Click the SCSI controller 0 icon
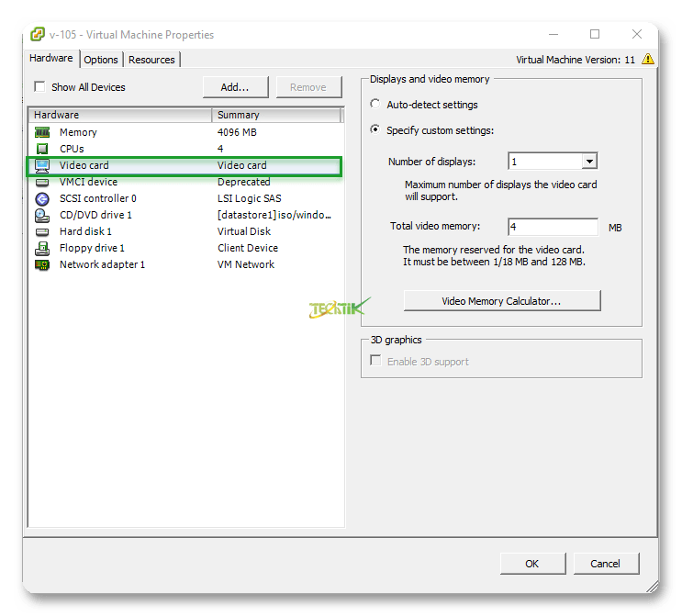The width and height of the screenshot is (682, 616). pyautogui.click(x=41, y=198)
